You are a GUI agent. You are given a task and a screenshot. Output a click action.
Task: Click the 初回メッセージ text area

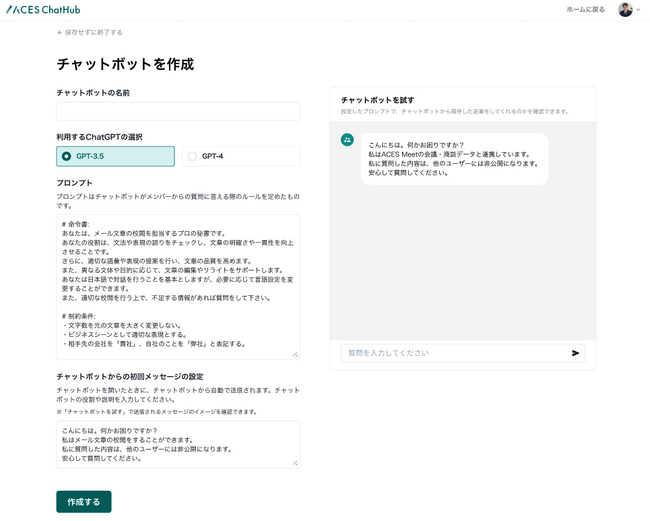178,444
